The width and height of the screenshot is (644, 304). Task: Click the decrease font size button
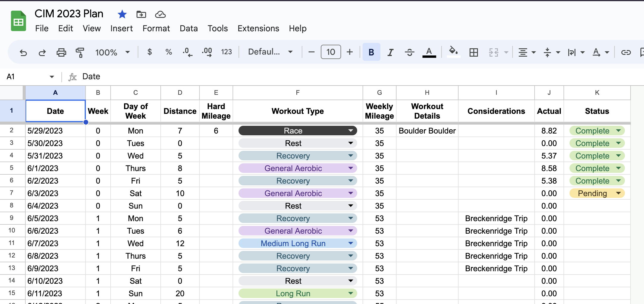click(x=311, y=52)
